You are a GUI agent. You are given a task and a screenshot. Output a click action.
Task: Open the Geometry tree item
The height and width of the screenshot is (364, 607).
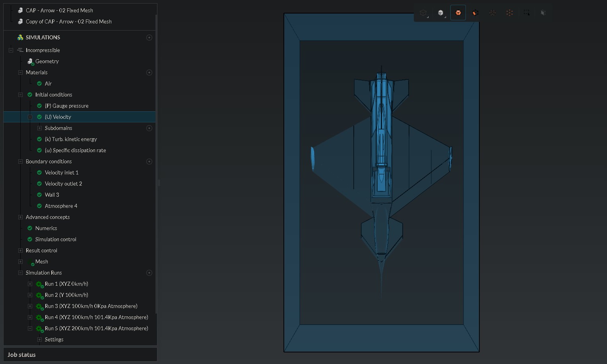point(47,61)
